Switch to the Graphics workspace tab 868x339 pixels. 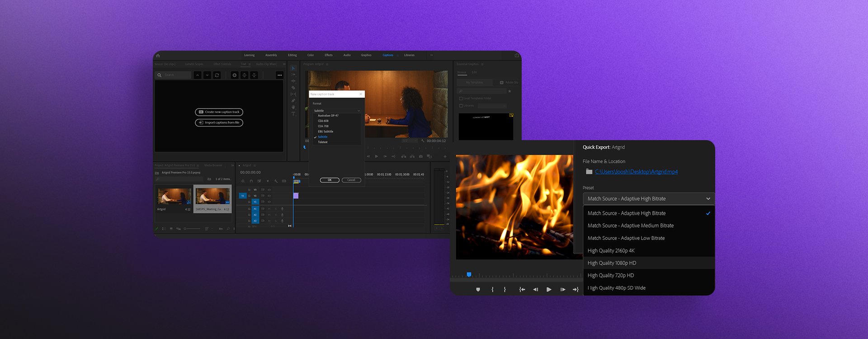366,55
